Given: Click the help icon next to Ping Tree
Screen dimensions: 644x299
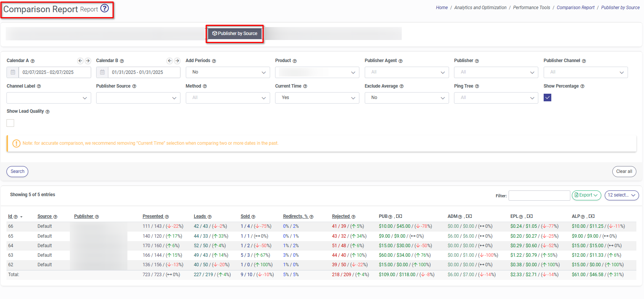Looking at the screenshot, I should [x=477, y=86].
